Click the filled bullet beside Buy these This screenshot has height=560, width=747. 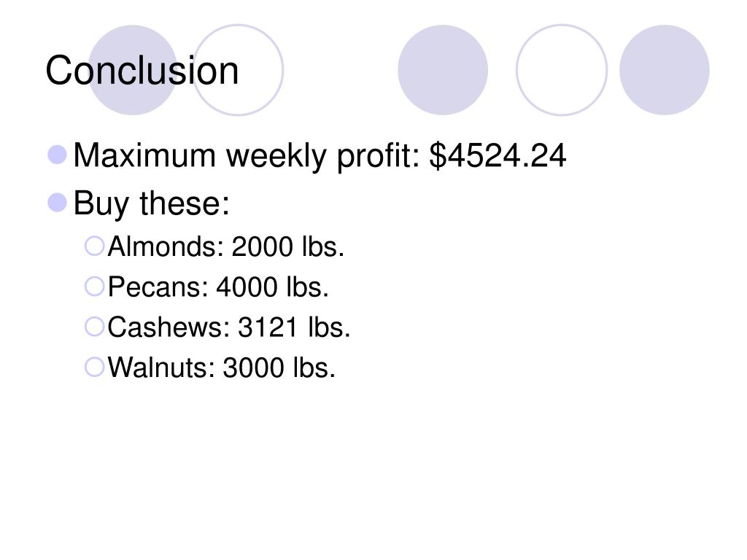58,203
